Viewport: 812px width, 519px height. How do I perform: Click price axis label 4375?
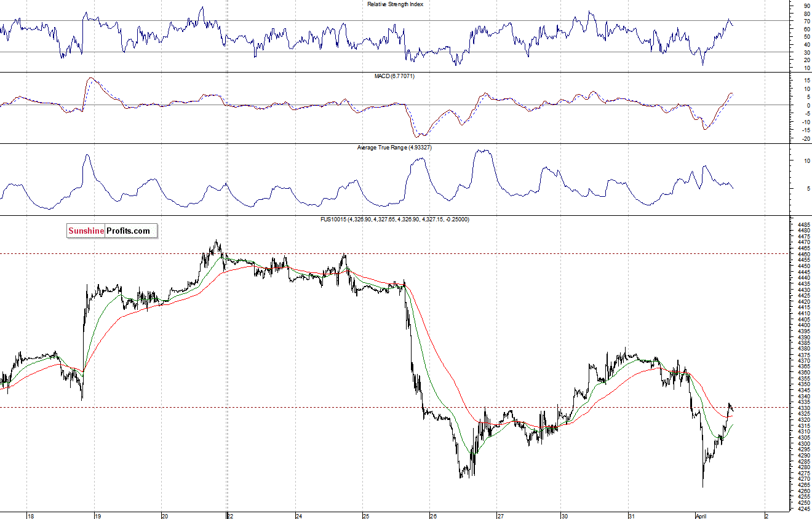[x=803, y=355]
